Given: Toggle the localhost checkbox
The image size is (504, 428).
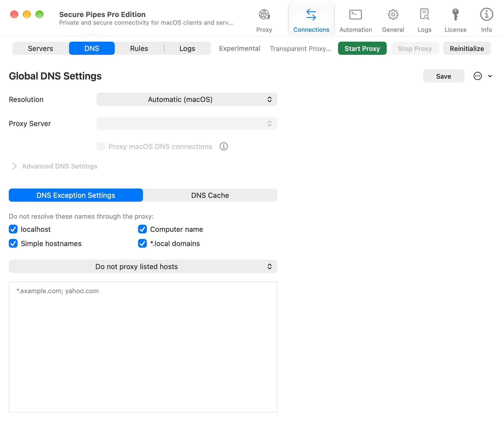Looking at the screenshot, I should [x=13, y=229].
